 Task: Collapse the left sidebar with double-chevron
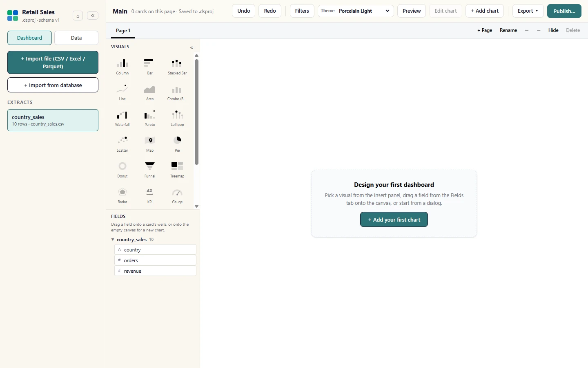pos(93,16)
